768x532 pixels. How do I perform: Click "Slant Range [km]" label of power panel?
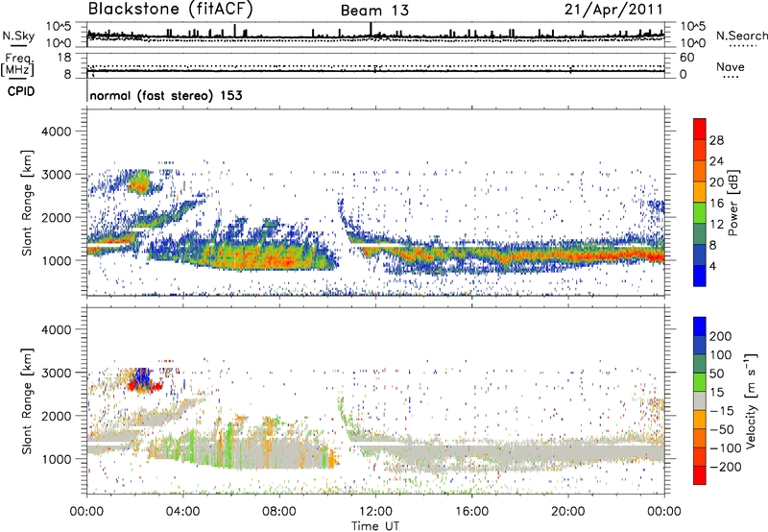[27, 203]
